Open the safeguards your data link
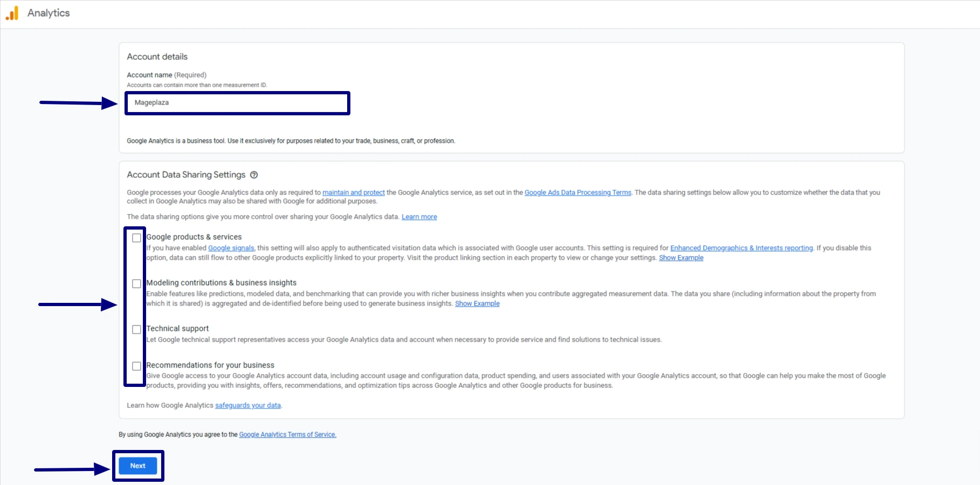Viewport: 980px width, 485px height. 248,405
